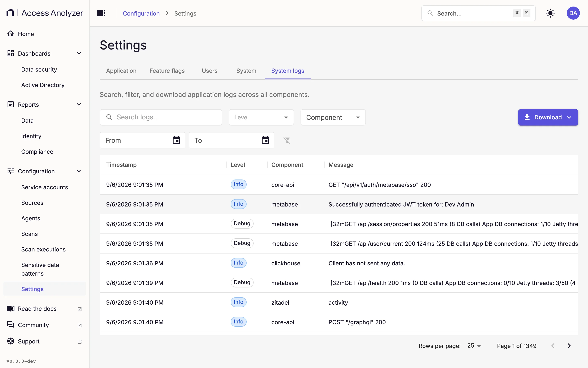588x368 pixels.
Task: Collapse the Configuration section chevron
Action: (x=79, y=171)
